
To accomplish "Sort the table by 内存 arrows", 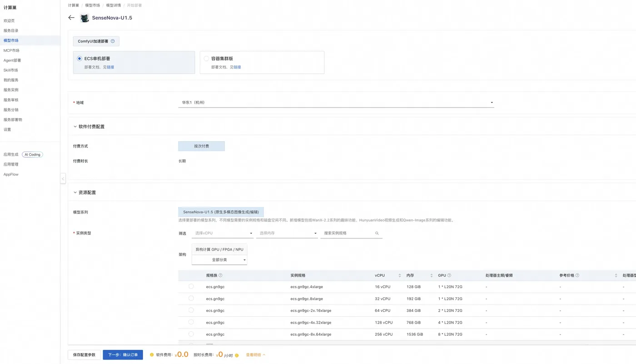I will click(x=431, y=275).
